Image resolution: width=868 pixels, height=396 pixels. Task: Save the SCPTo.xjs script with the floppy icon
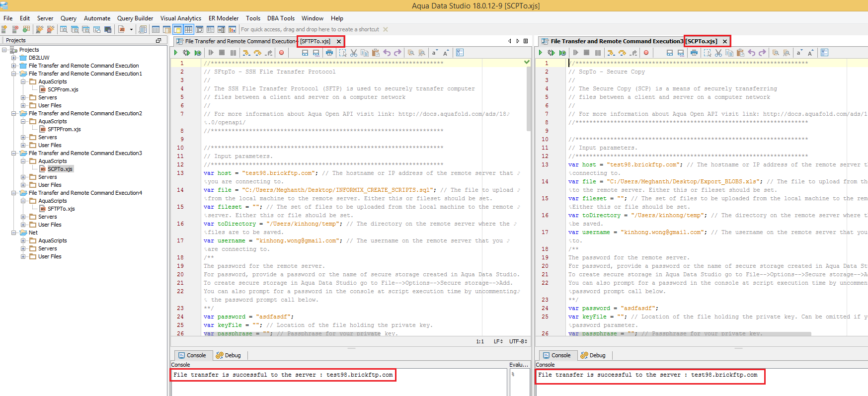pos(670,53)
